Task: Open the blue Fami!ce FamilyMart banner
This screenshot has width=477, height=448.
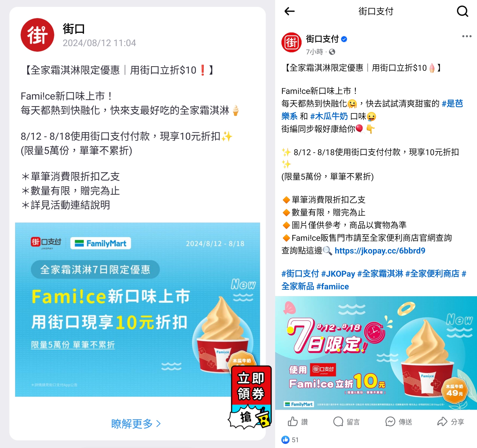Action: [x=137, y=309]
